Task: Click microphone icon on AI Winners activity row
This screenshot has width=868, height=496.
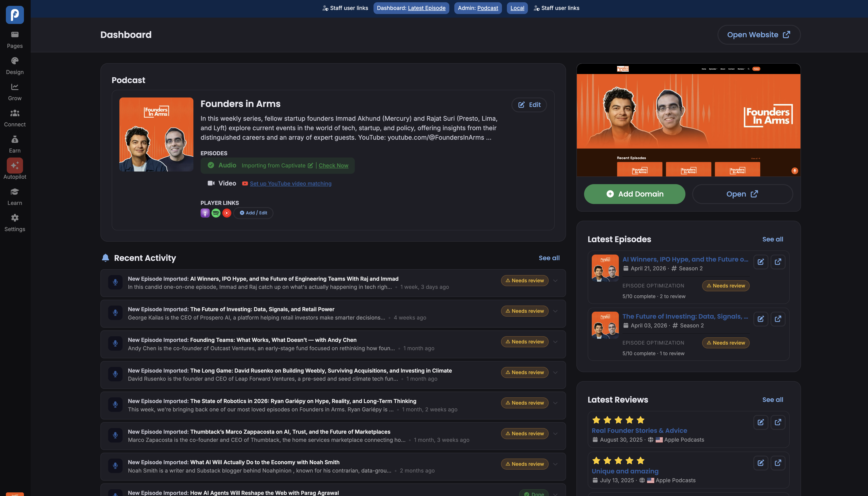Action: pos(116,282)
